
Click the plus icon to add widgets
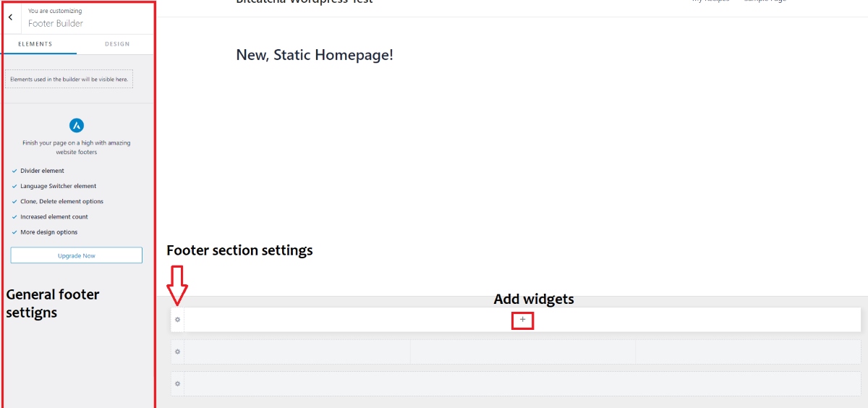523,320
